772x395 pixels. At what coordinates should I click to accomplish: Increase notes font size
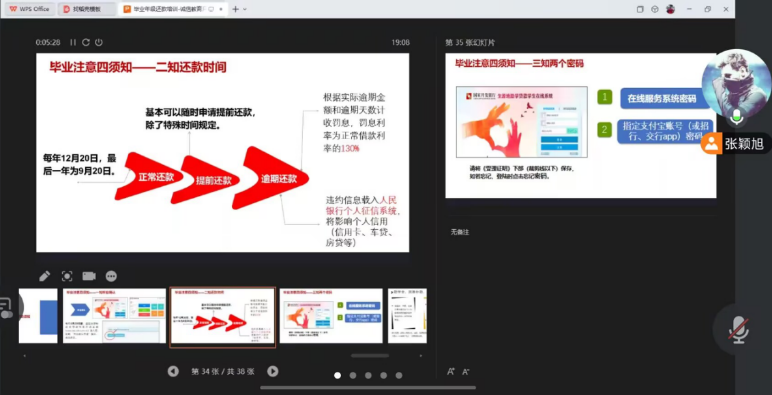point(450,372)
